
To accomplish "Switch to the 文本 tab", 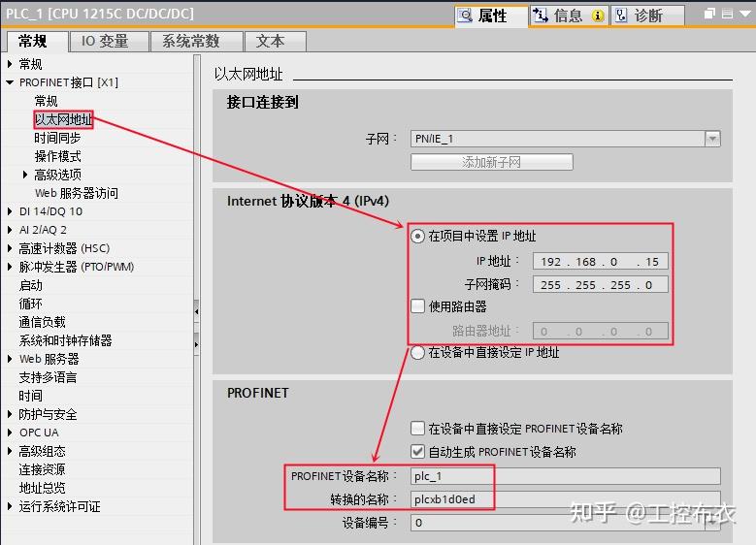I will 276,41.
